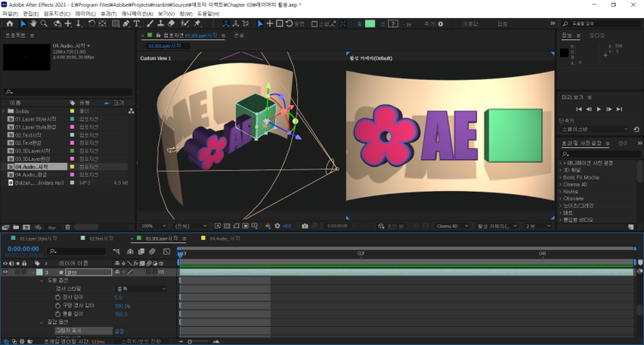
Task: Select the Hand tool
Action: 33,24
